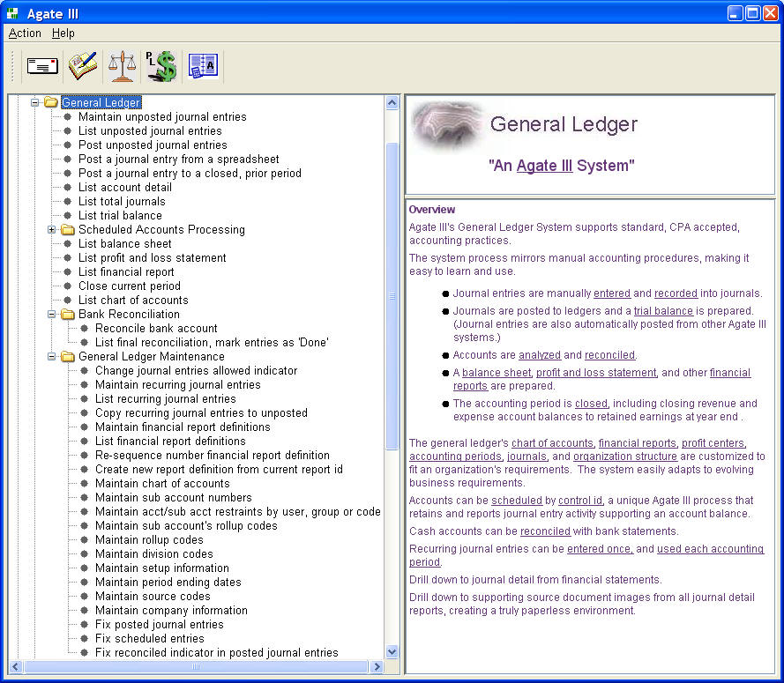This screenshot has height=683, width=784.
Task: Open the Help menu
Action: (63, 33)
